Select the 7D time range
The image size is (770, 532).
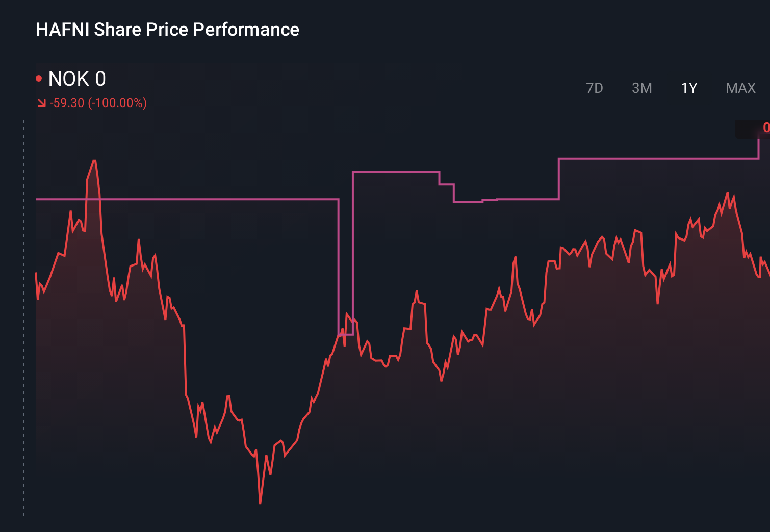(x=595, y=88)
